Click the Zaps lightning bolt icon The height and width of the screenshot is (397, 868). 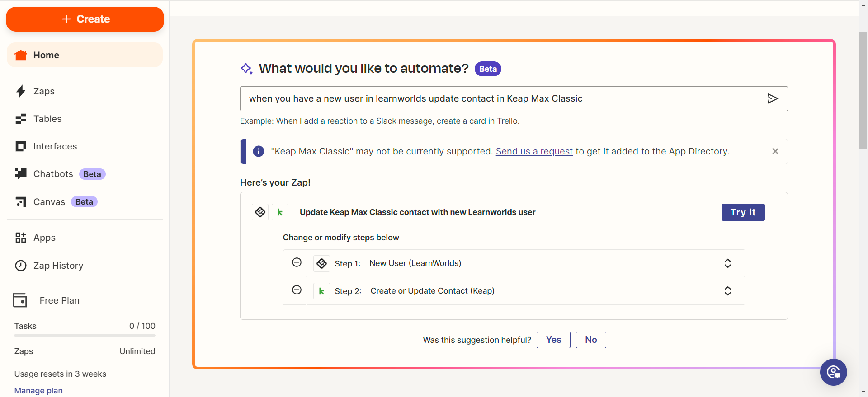[21, 91]
